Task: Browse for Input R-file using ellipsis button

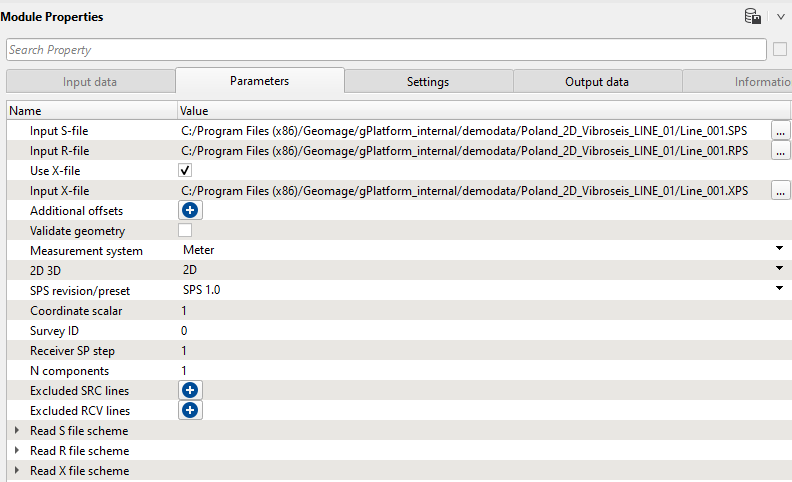Action: pyautogui.click(x=780, y=151)
